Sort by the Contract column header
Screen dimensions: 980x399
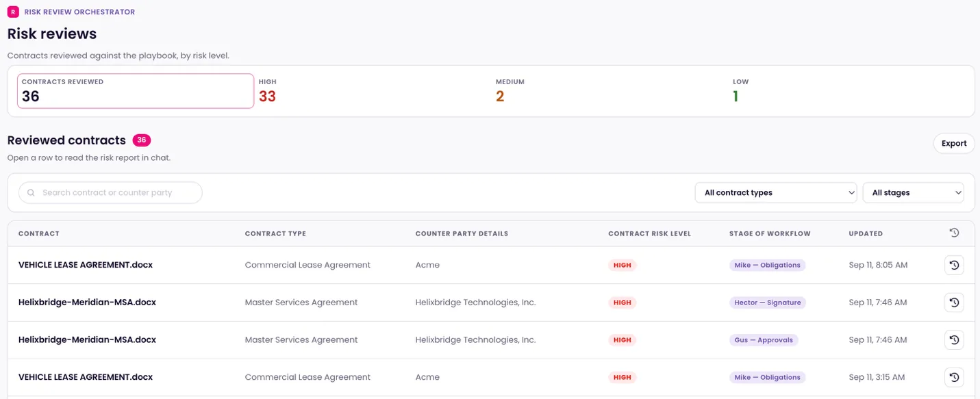pos(39,233)
